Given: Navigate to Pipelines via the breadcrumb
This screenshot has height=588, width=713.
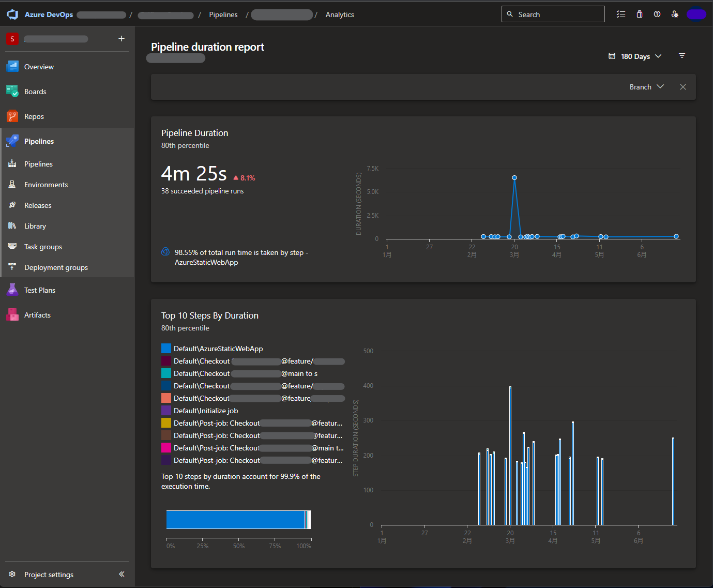Looking at the screenshot, I should point(223,14).
